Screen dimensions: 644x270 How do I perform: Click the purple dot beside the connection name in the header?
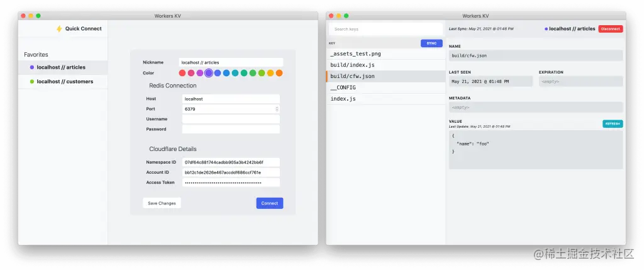(x=547, y=29)
